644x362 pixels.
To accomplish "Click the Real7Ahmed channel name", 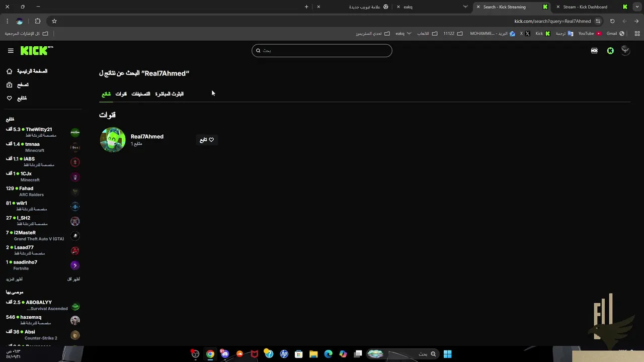I will click(147, 136).
